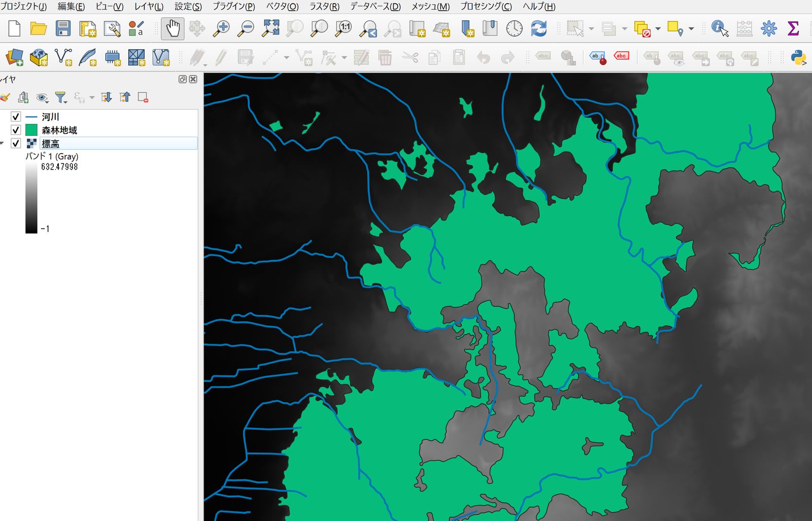This screenshot has width=812, height=521.
Task: Float the Layers panel window
Action: coord(183,79)
